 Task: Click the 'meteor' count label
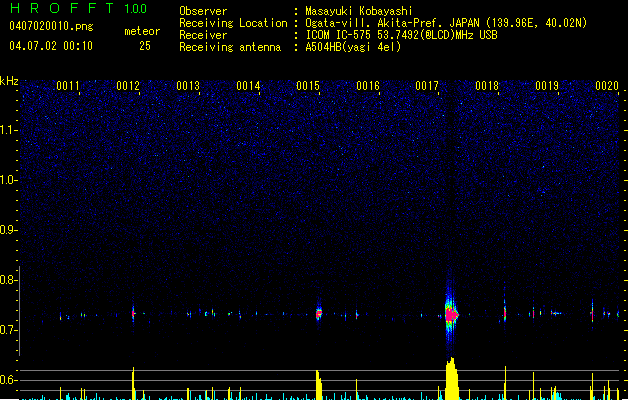tap(142, 31)
